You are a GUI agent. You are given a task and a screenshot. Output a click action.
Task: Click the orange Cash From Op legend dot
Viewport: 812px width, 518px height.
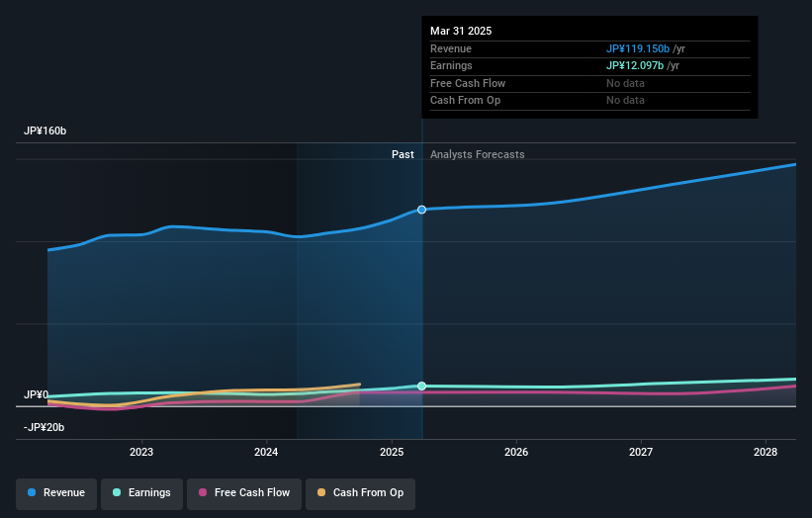[321, 492]
